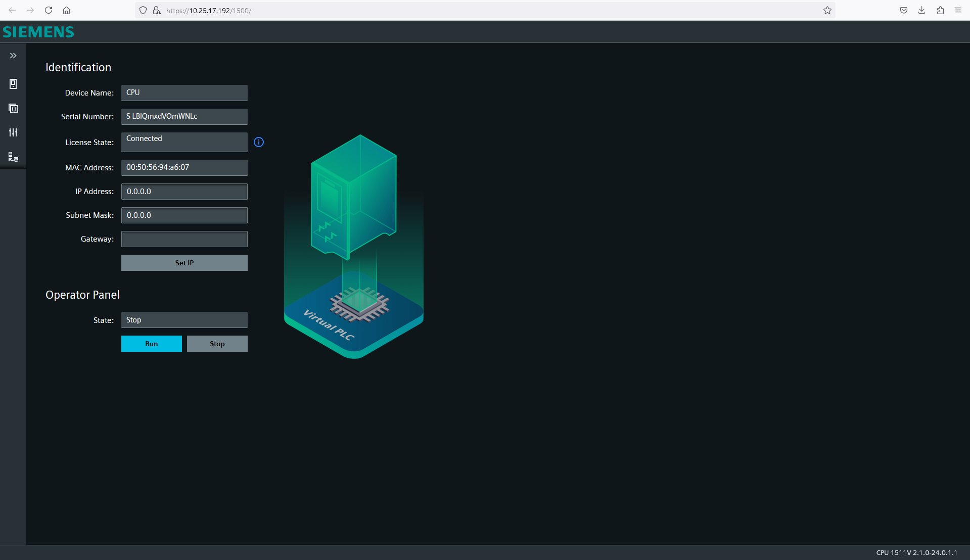Open the server database sidebar icon
Viewport: 970px width, 560px height.
click(x=13, y=157)
